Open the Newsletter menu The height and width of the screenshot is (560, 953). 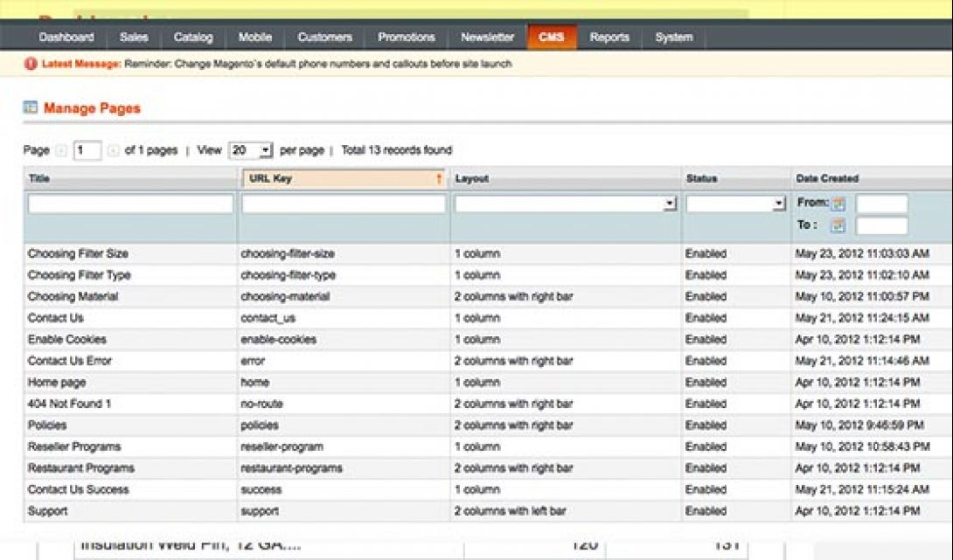click(488, 37)
